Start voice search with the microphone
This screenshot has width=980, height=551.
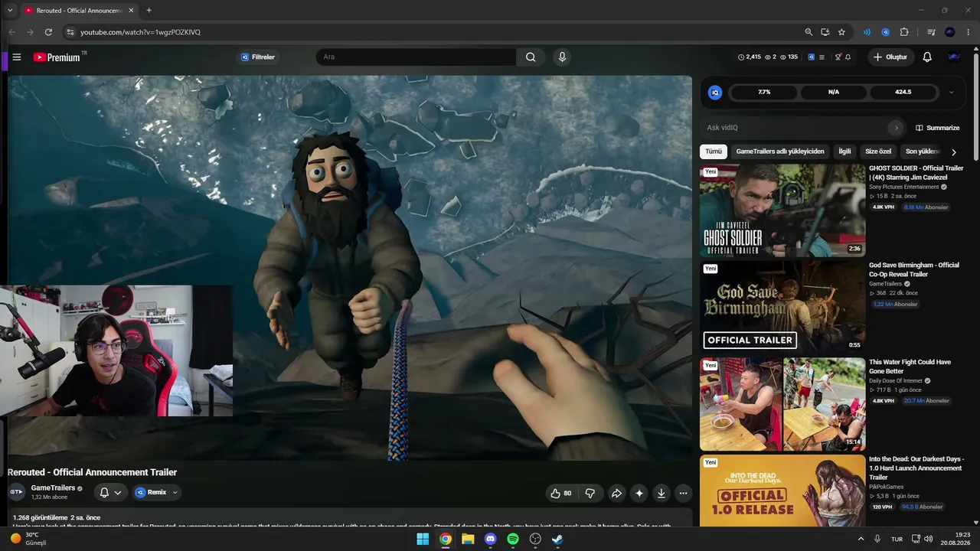pos(562,57)
